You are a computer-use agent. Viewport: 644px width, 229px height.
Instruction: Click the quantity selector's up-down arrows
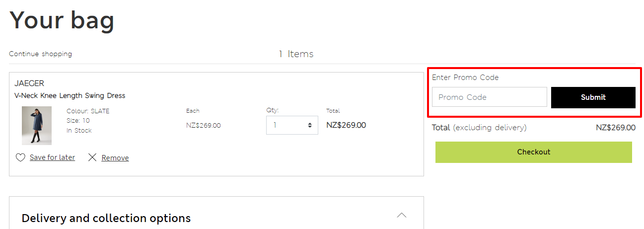(x=310, y=125)
